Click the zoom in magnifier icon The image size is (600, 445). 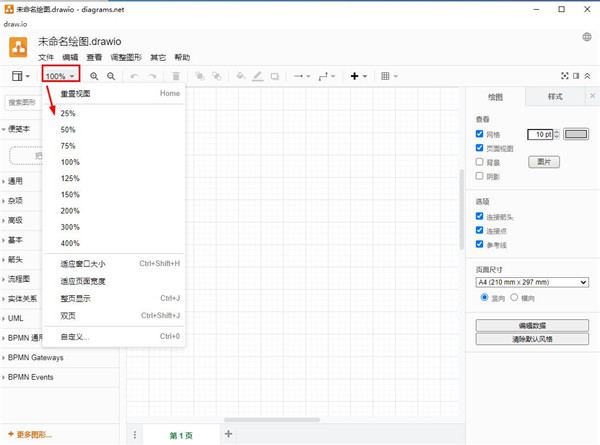(94, 76)
